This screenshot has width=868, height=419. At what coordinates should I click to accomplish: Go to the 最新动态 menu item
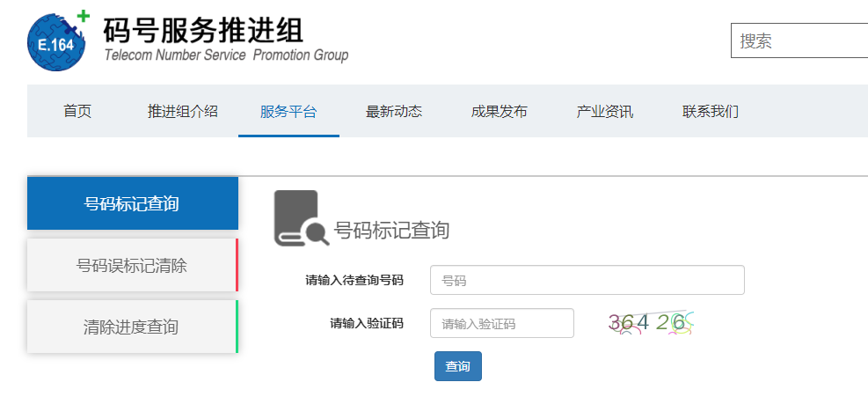click(394, 112)
